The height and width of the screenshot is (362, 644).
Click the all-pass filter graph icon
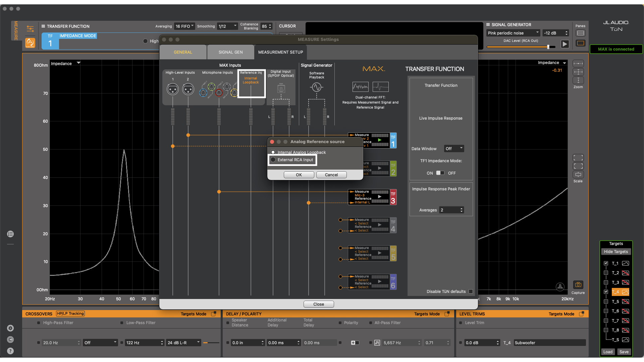(377, 343)
